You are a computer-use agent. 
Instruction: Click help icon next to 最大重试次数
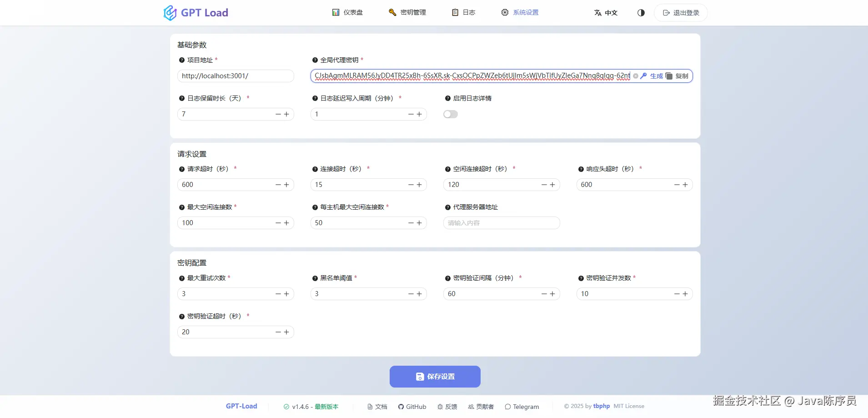[182, 278]
